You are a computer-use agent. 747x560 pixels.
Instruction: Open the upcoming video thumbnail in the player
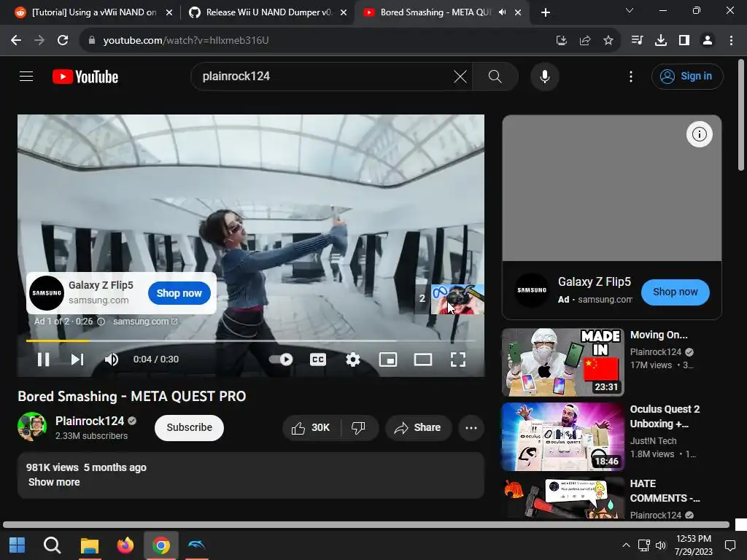coord(457,299)
